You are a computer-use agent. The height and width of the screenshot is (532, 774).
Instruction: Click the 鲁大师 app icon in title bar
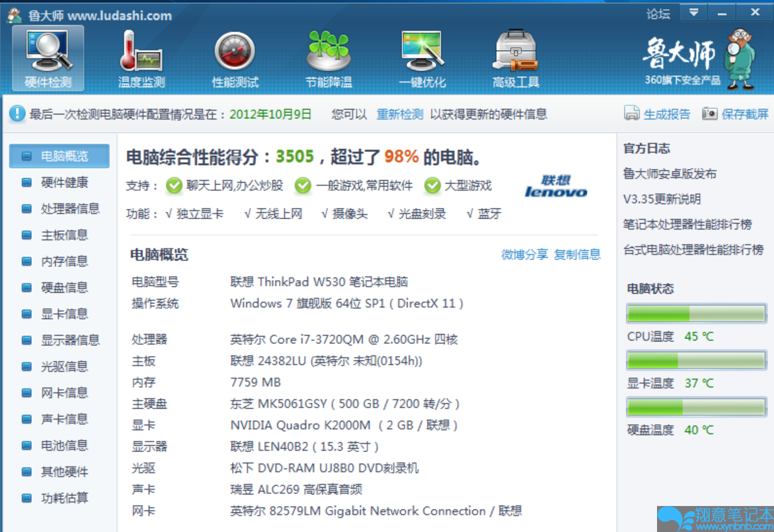pyautogui.click(x=14, y=16)
